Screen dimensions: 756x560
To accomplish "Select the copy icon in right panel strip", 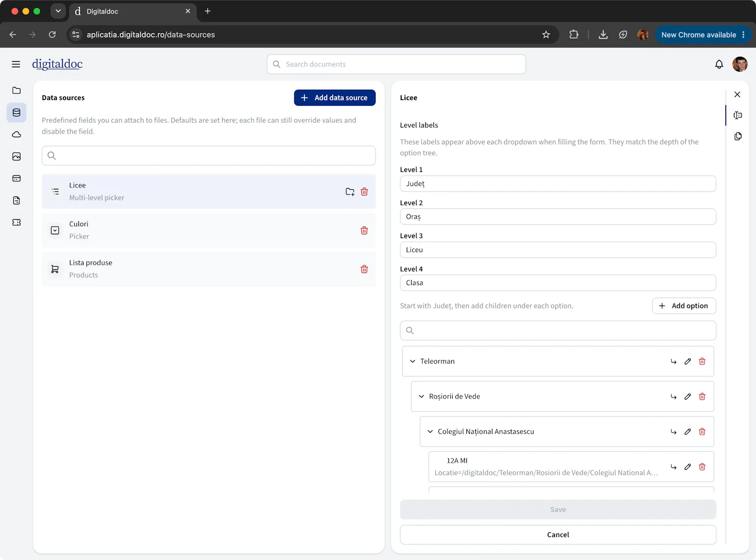I will click(738, 136).
